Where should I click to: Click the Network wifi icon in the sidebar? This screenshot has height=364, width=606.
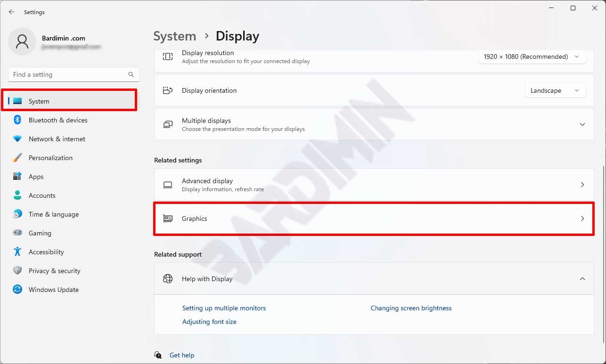coord(17,139)
